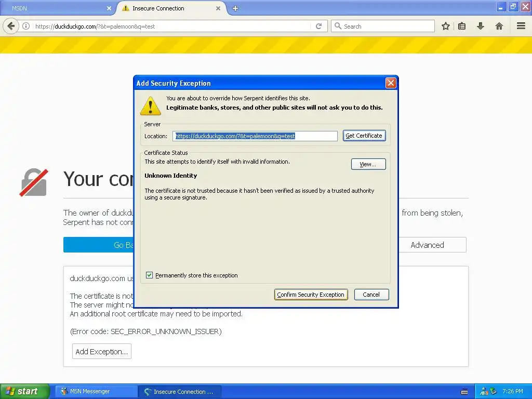Click View... certificate button
This screenshot has height=399, width=532.
coord(368,164)
